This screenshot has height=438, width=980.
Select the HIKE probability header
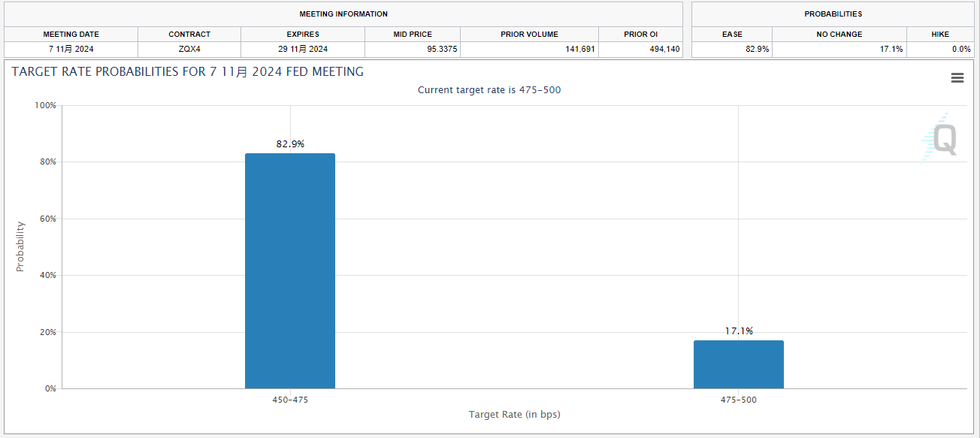939,35
